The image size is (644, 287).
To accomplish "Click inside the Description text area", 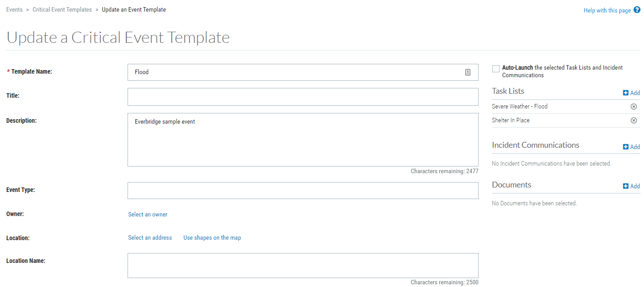I will [x=303, y=140].
